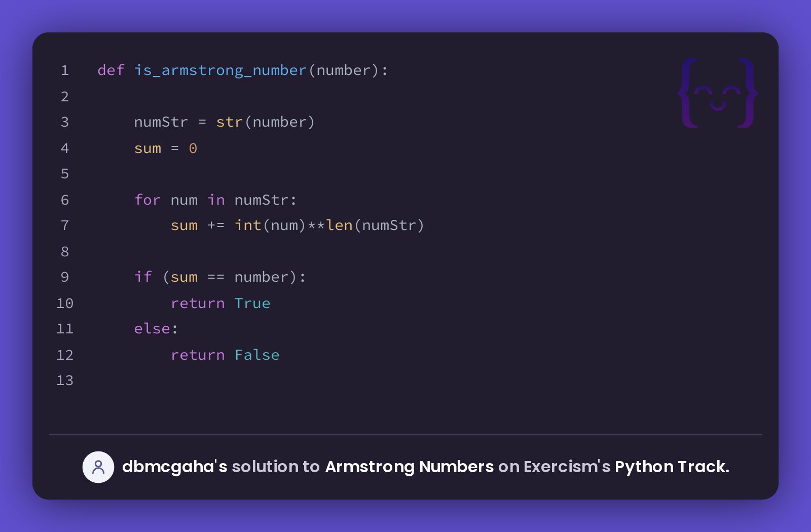
Task: Click the 'sum = 0' assignment on line 4
Action: (166, 148)
